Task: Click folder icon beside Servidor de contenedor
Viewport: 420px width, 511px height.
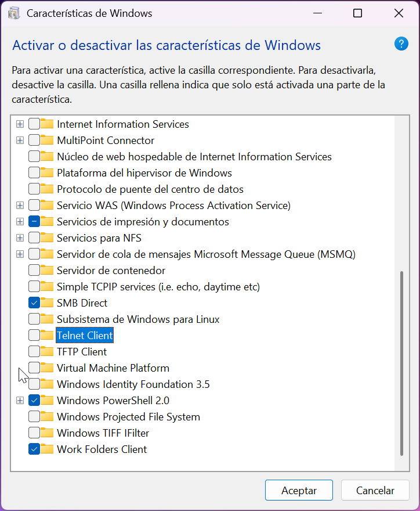Action: [x=47, y=271]
